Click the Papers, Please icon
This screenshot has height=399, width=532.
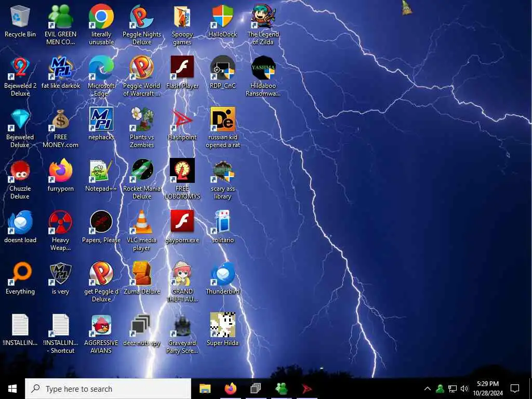point(101,222)
